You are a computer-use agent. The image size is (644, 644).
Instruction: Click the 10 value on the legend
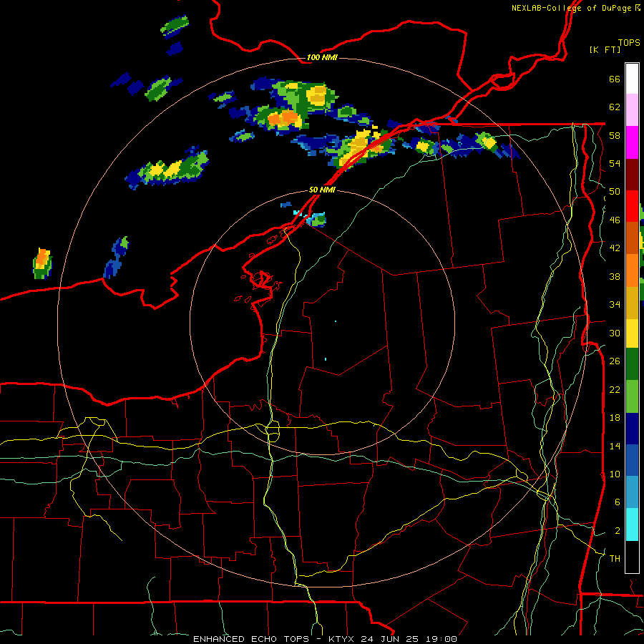point(615,474)
